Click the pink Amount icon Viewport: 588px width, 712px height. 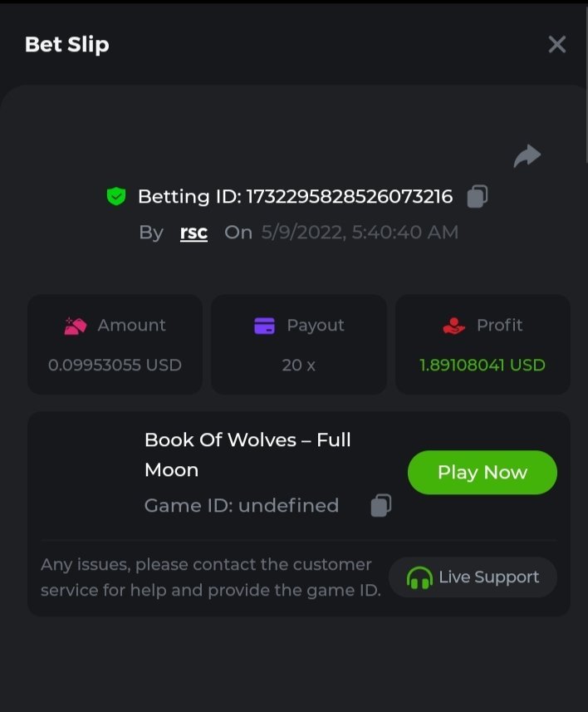click(x=76, y=326)
